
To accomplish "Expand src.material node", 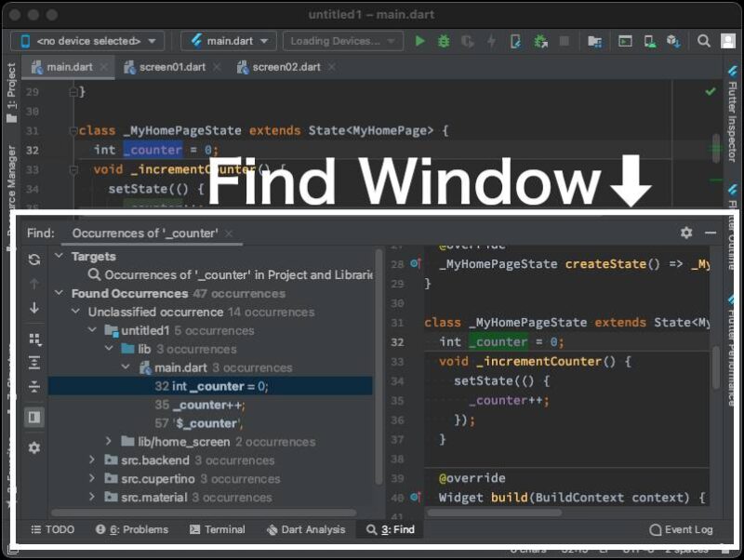I will click(x=92, y=497).
